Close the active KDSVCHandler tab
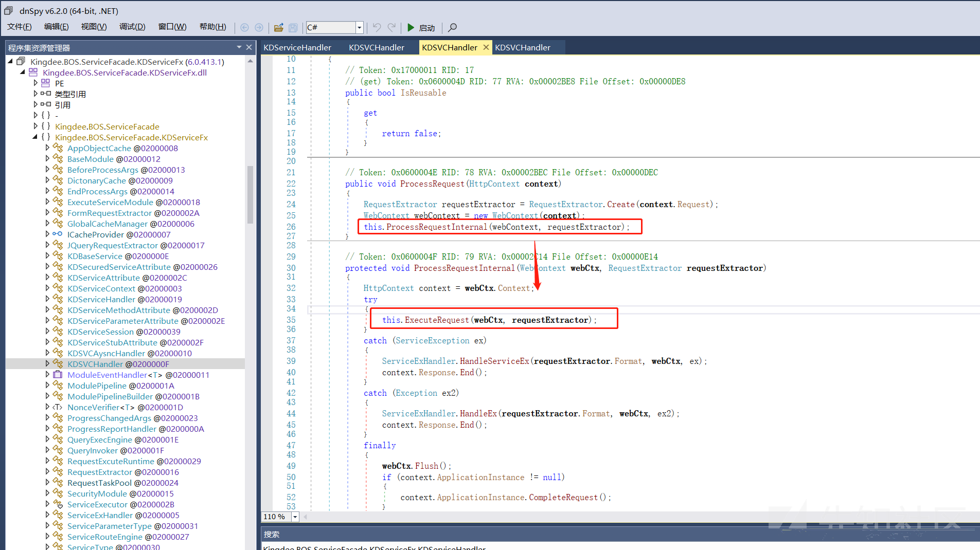 486,47
